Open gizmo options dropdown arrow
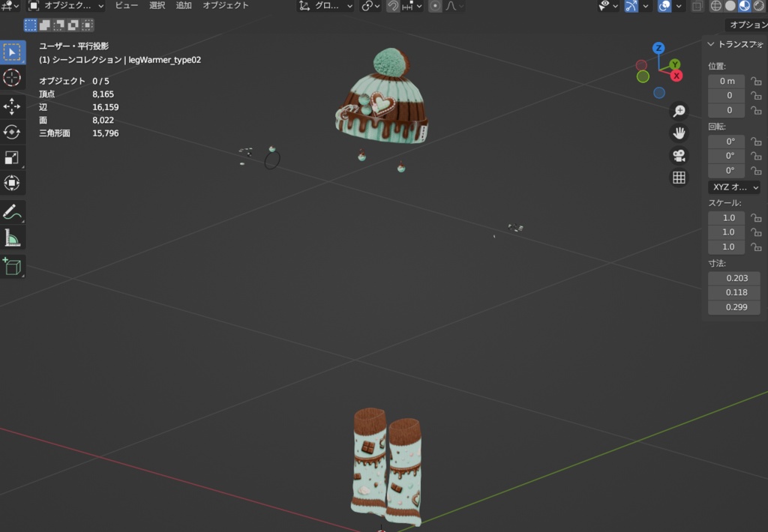This screenshot has width=768, height=532. [646, 6]
